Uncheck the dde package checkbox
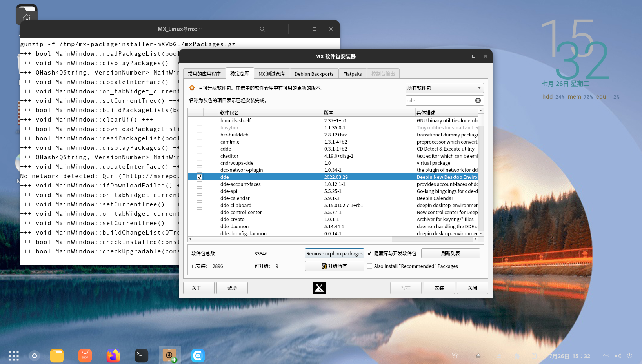 pos(200,177)
